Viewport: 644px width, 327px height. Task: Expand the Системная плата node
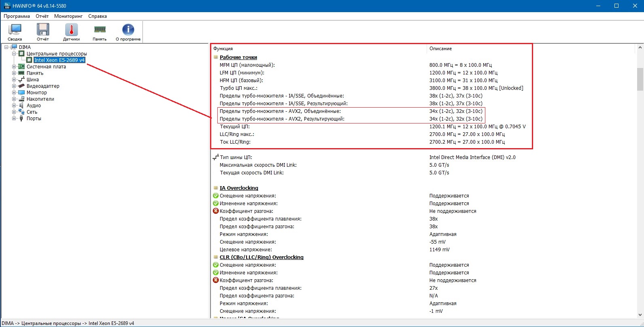click(14, 66)
